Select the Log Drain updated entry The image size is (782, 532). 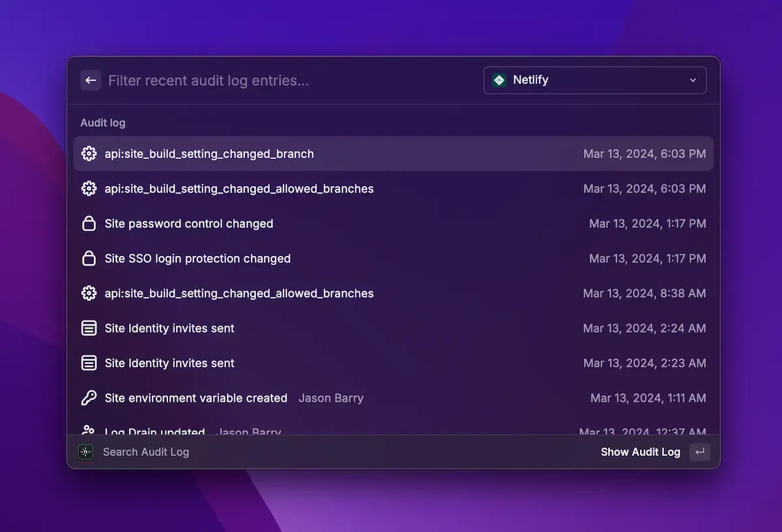coord(154,430)
